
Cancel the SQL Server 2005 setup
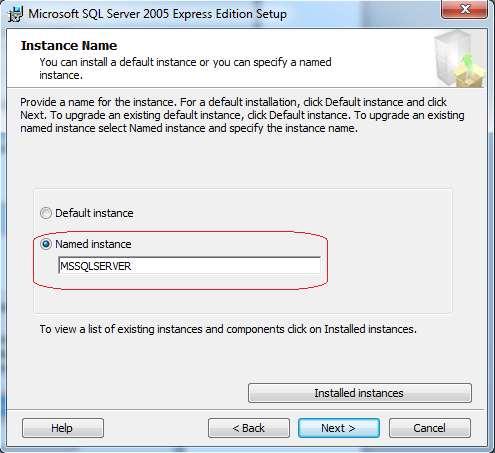[430, 428]
